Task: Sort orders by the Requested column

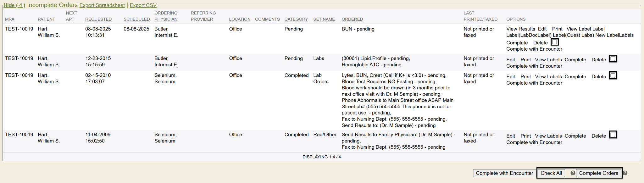Action: coord(98,19)
